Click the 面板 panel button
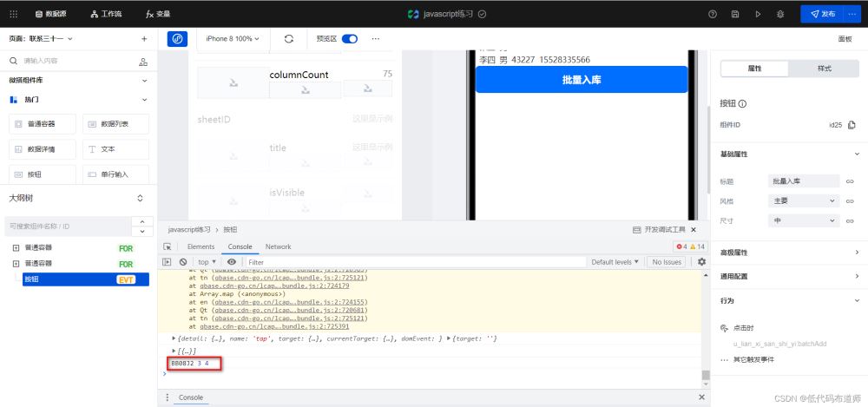The height and width of the screenshot is (407, 868). click(845, 39)
